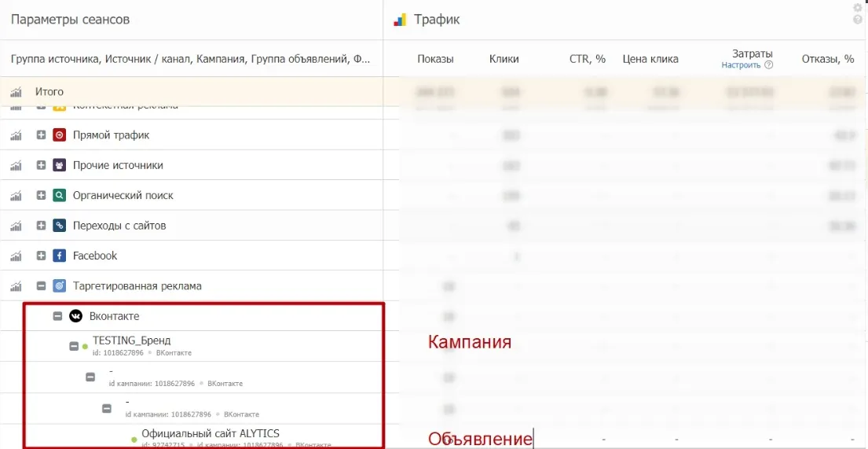Click help icon next to Настроить
This screenshot has width=868, height=449.
[768, 64]
